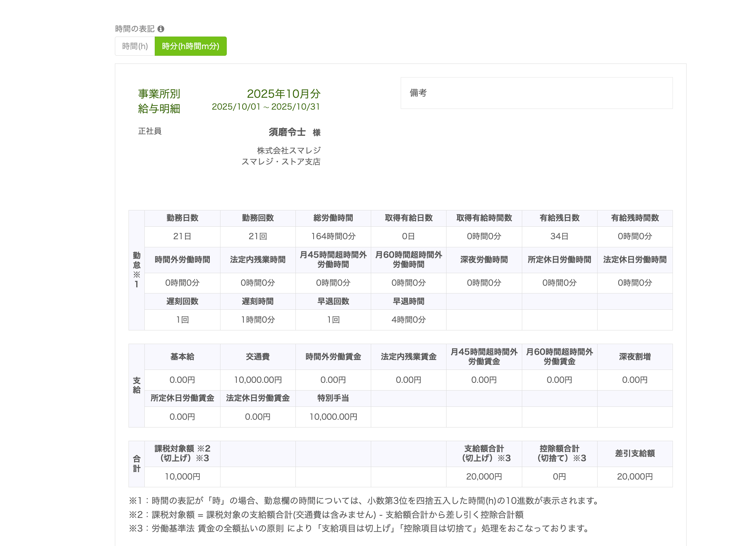Click the 基本給 value 0.00円
The image size is (756, 546).
182,380
